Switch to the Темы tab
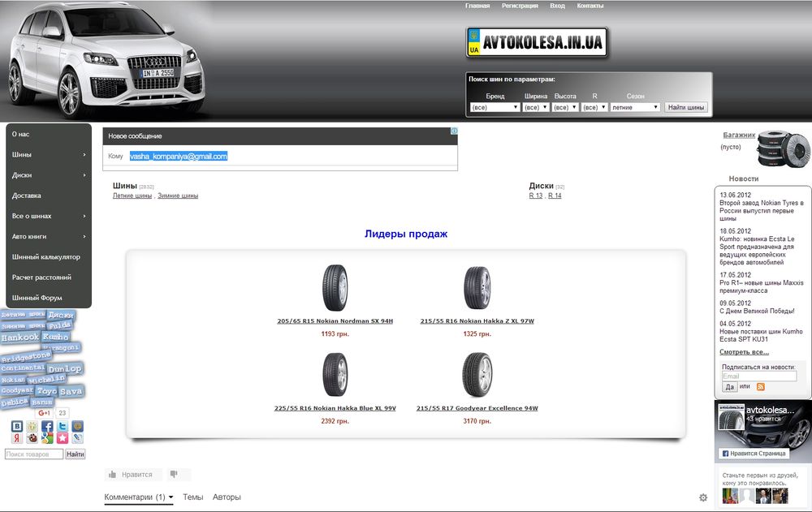The width and height of the screenshot is (812, 512). click(x=193, y=497)
